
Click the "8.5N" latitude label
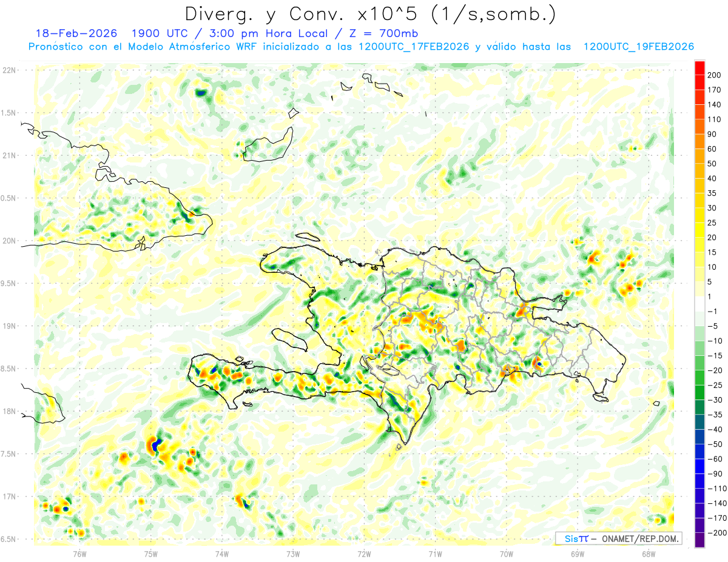[x=8, y=369]
